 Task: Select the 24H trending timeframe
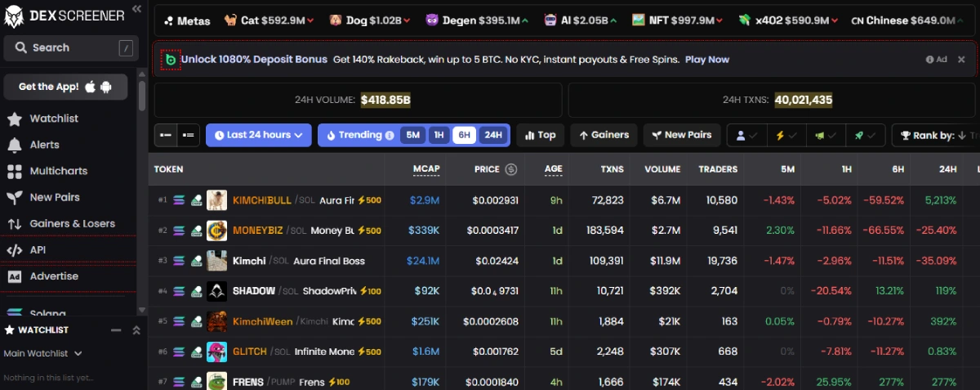(492, 135)
